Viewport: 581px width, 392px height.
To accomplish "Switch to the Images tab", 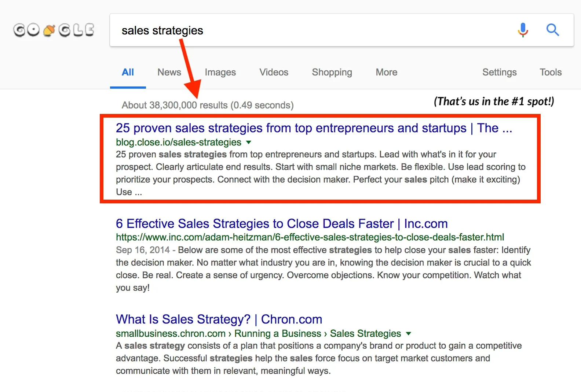I will point(220,72).
